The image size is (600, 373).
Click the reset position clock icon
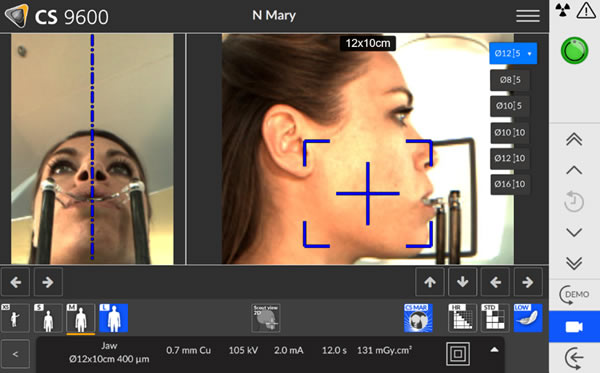pyautogui.click(x=574, y=202)
